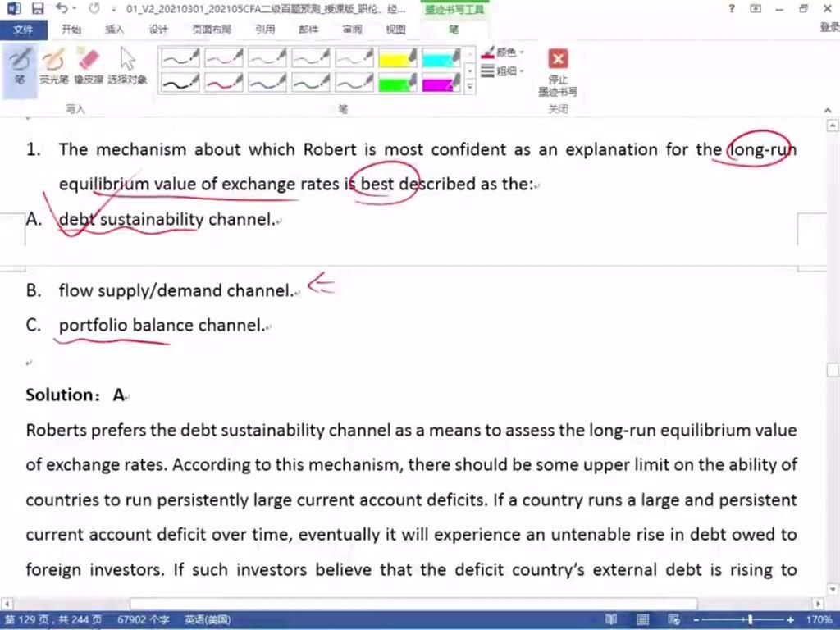Open the 开始 Home tab

71,30
